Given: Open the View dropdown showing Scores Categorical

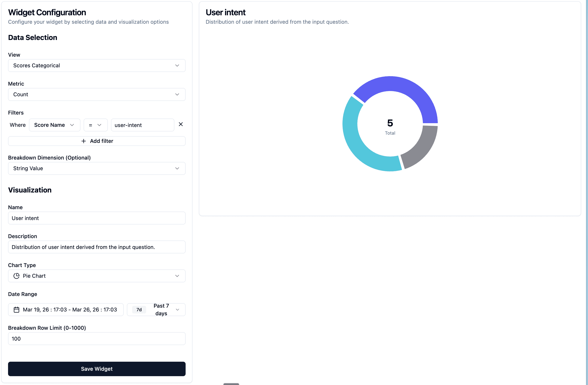Looking at the screenshot, I should pyautogui.click(x=97, y=65).
